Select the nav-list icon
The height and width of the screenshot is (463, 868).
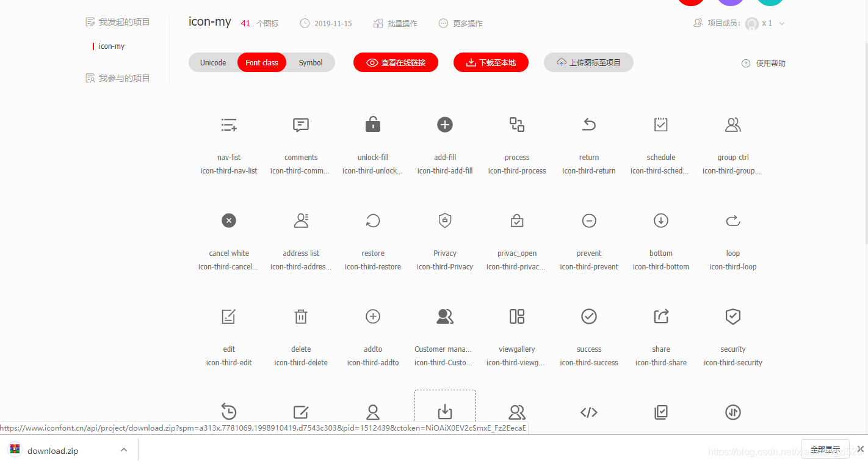click(x=229, y=125)
